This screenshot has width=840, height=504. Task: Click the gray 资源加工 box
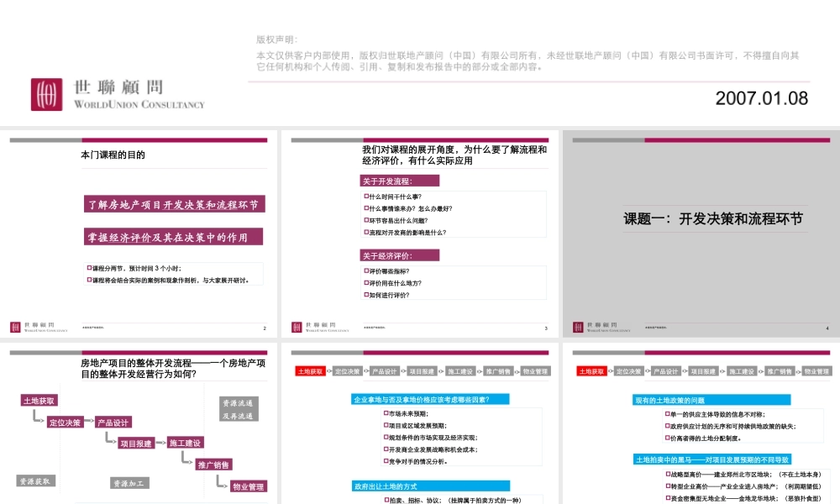pos(129,483)
